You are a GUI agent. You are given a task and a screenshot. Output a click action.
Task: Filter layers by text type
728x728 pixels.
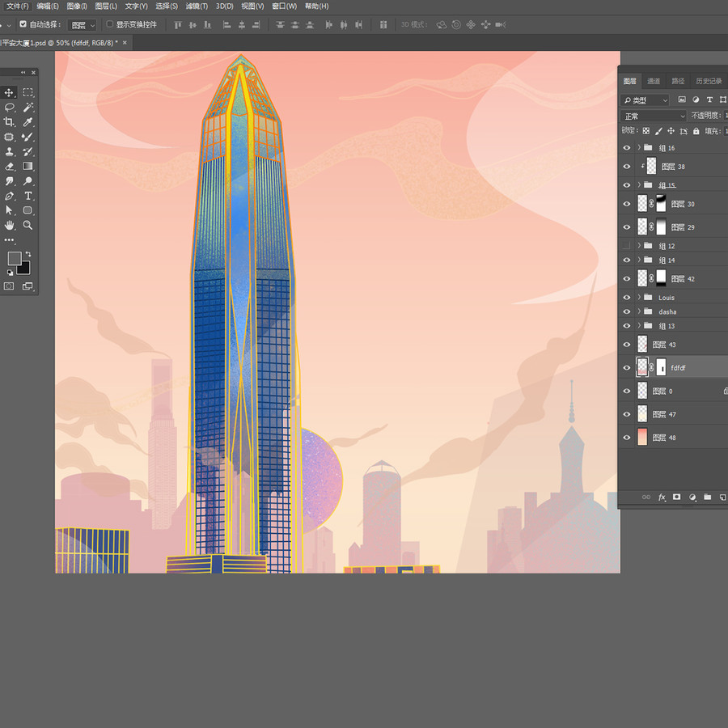tap(709, 99)
